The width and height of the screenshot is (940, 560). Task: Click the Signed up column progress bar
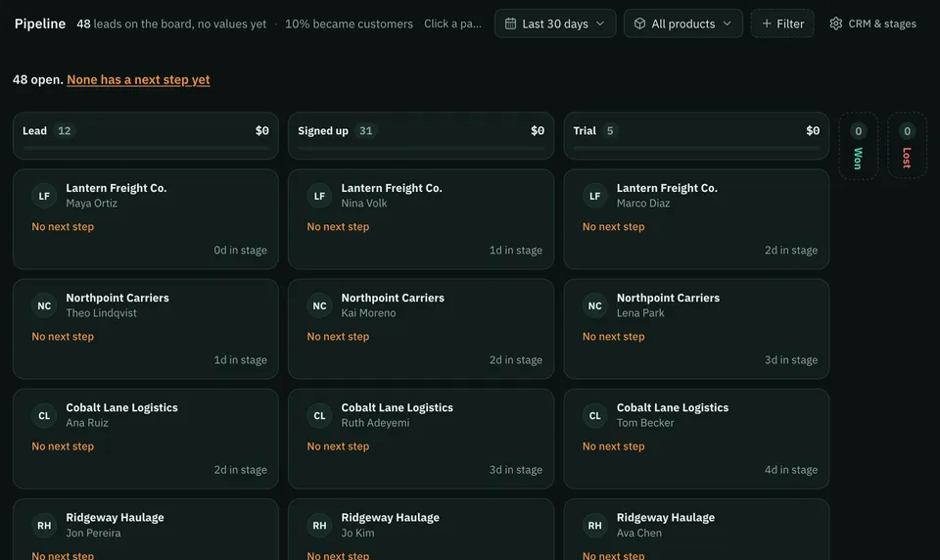click(x=421, y=148)
